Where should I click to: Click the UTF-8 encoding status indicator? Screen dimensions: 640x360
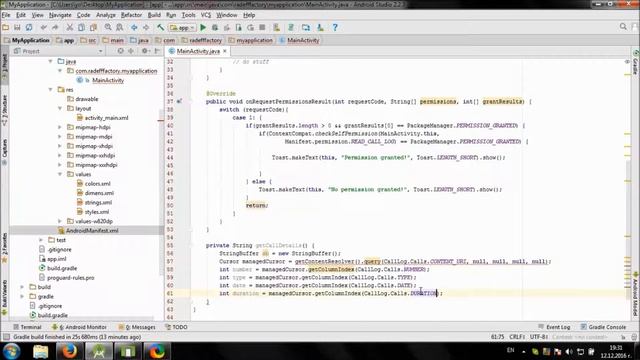[539, 337]
